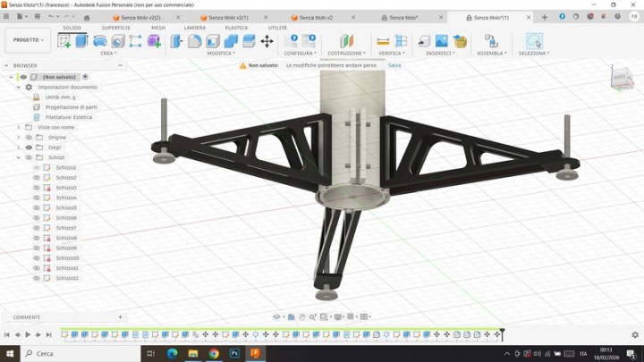
Task: Select the Move/Copy cross-arrows tool
Action: (x=267, y=40)
